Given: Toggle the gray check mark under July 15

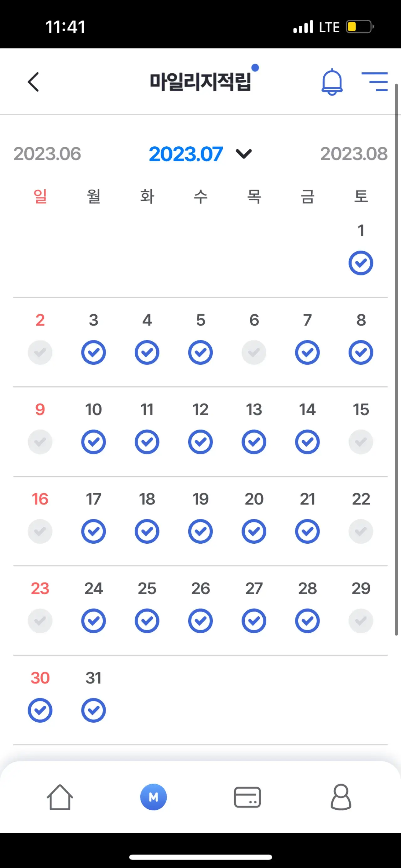Looking at the screenshot, I should point(361,442).
